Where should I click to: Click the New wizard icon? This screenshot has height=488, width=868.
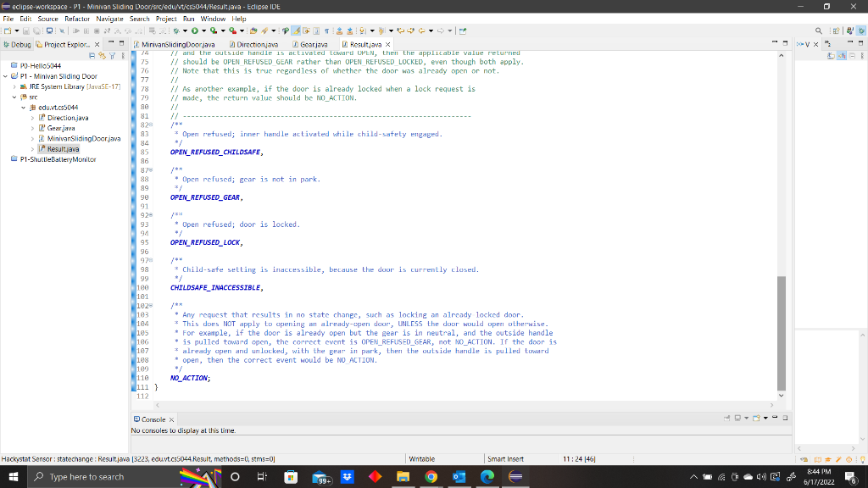(8, 30)
